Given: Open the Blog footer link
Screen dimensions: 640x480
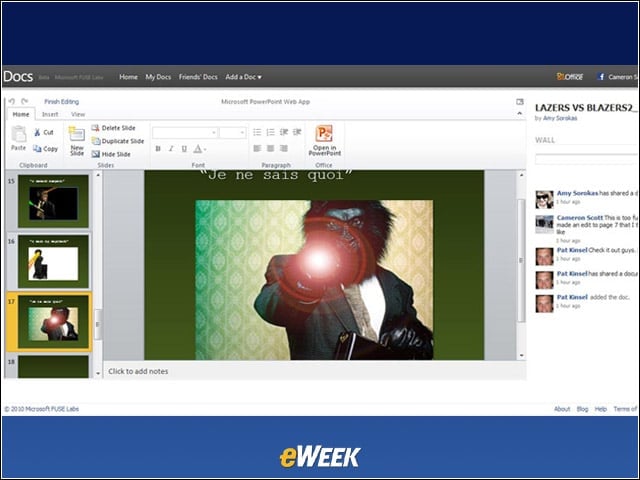Looking at the screenshot, I should [x=582, y=409].
